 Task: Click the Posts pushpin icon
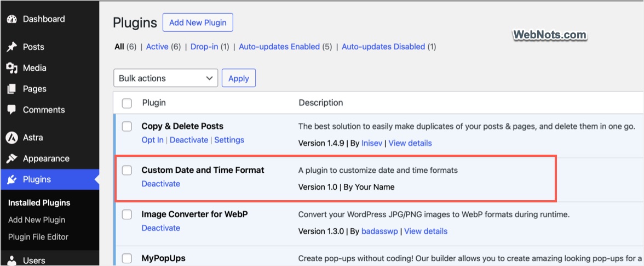[12, 47]
